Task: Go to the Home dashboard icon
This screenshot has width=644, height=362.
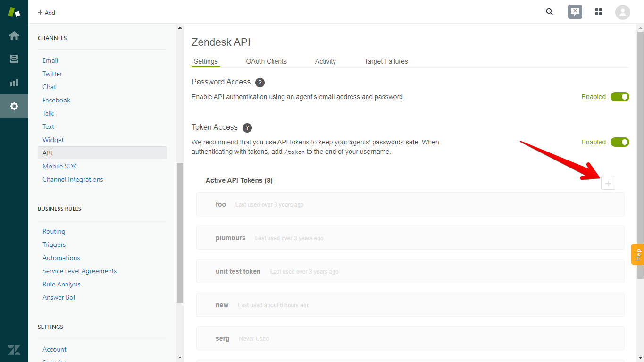Action: click(x=14, y=35)
